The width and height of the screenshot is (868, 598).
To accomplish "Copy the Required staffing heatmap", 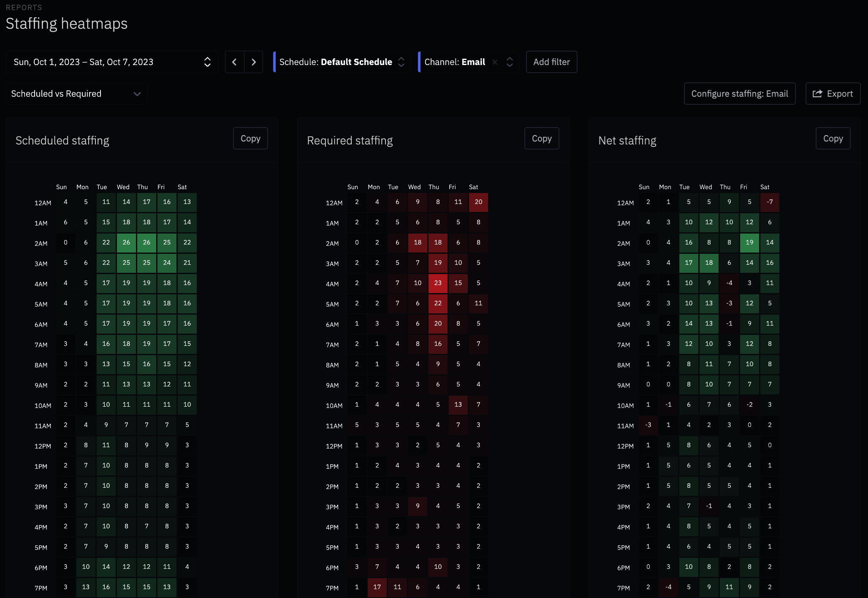I will [542, 139].
